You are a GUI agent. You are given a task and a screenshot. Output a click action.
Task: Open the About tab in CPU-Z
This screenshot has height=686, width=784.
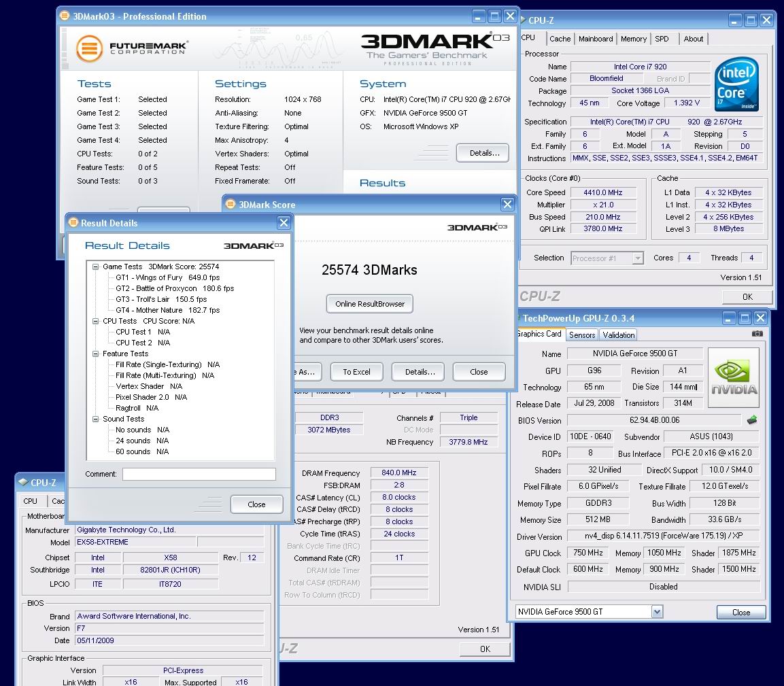tap(693, 39)
